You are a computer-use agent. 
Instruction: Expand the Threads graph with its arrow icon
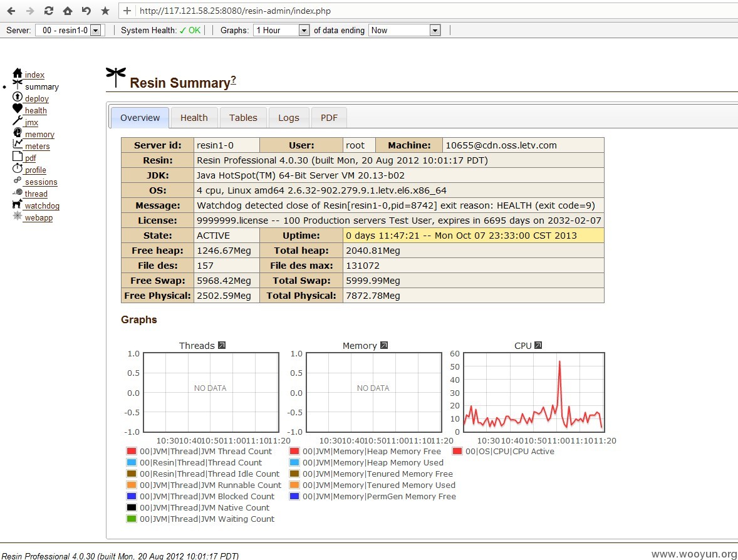tap(222, 345)
